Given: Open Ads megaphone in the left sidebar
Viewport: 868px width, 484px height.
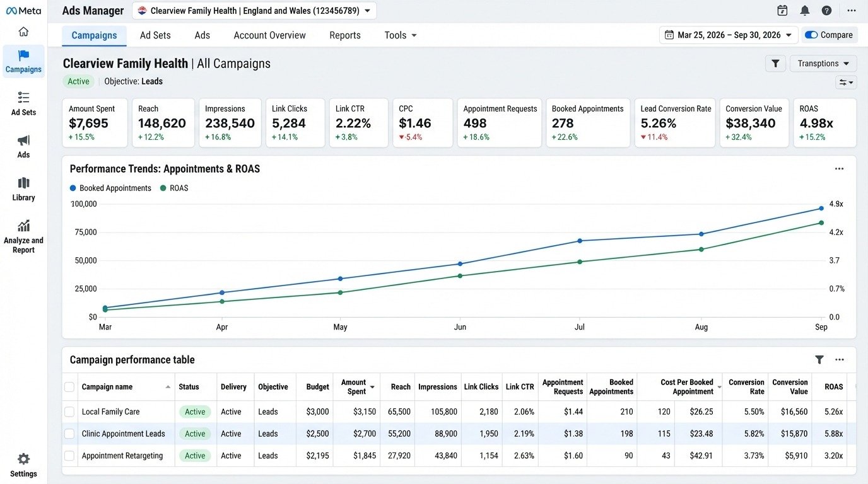Looking at the screenshot, I should point(23,146).
